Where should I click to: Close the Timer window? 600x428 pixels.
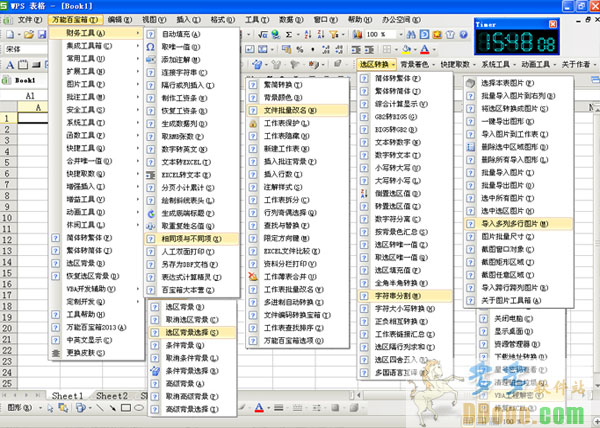pyautogui.click(x=553, y=24)
